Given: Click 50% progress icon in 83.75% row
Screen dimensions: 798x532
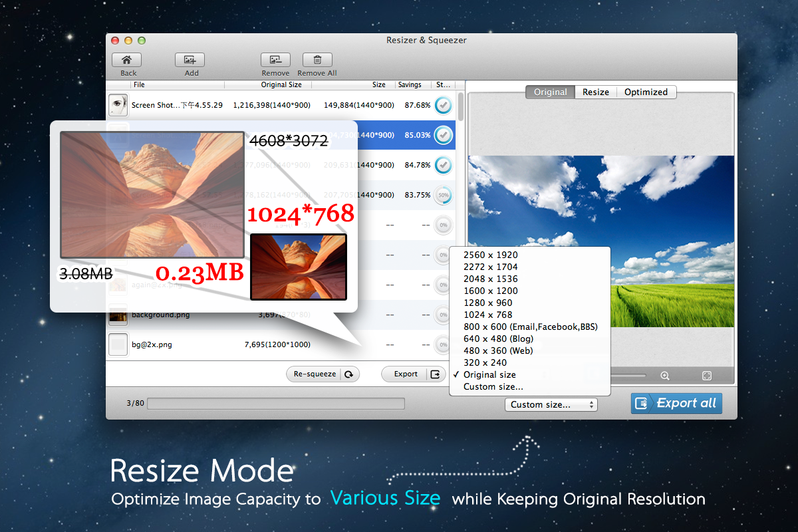Looking at the screenshot, I should pos(443,196).
